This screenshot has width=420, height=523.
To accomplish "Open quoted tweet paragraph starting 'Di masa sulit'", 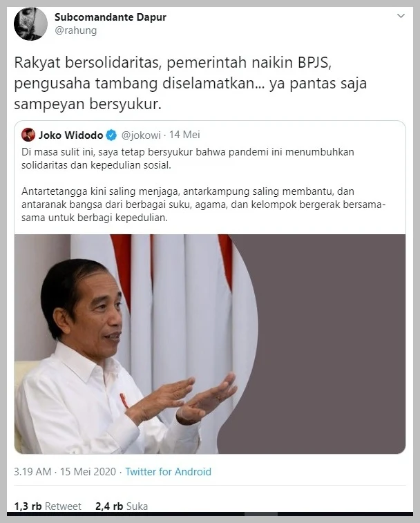I will (188, 158).
